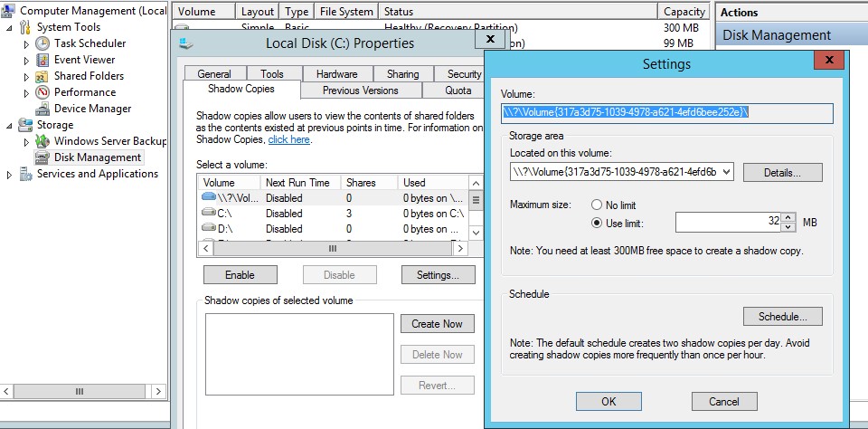Click the Windows Server Backup icon
The width and height of the screenshot is (868, 429).
(42, 141)
